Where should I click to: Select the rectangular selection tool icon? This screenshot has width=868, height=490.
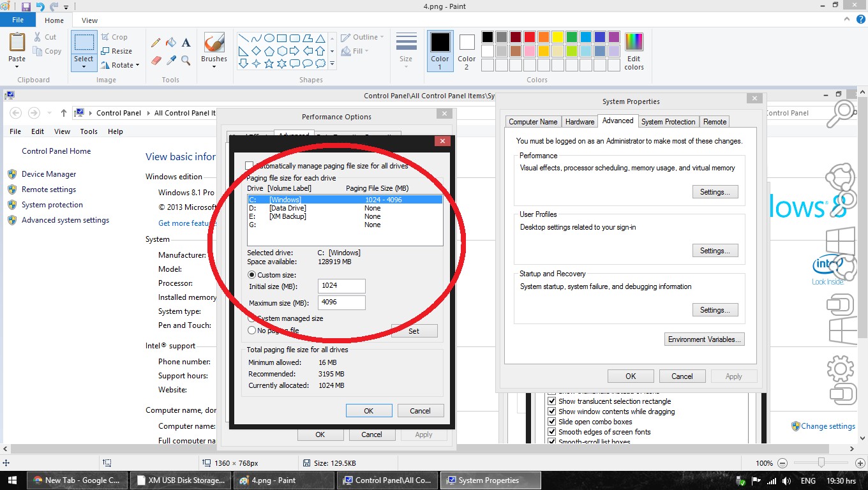(x=84, y=43)
